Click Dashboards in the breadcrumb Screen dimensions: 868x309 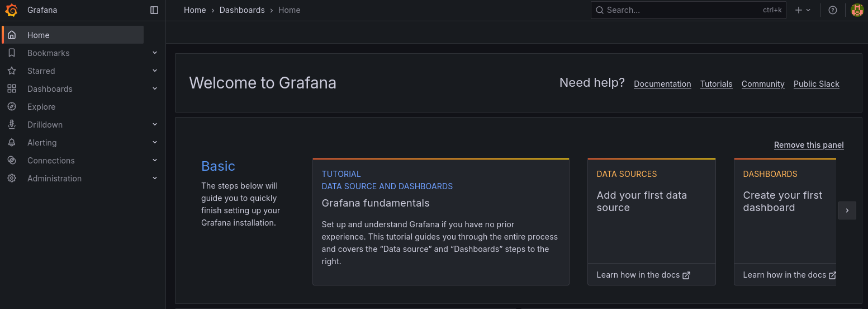click(x=242, y=10)
